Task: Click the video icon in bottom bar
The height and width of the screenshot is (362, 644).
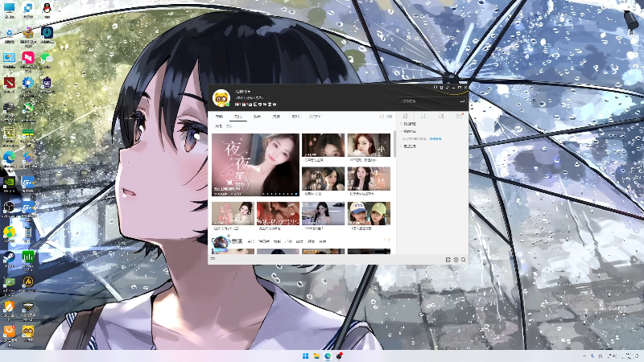Action: click(448, 259)
